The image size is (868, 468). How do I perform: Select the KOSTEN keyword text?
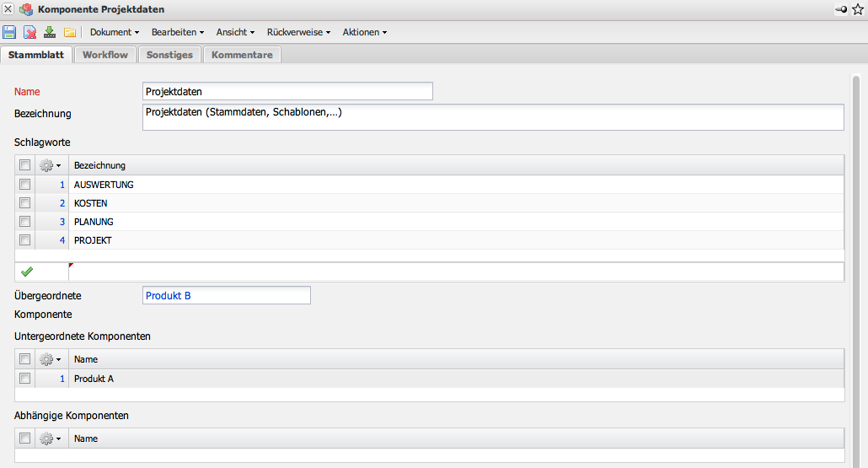tap(91, 203)
